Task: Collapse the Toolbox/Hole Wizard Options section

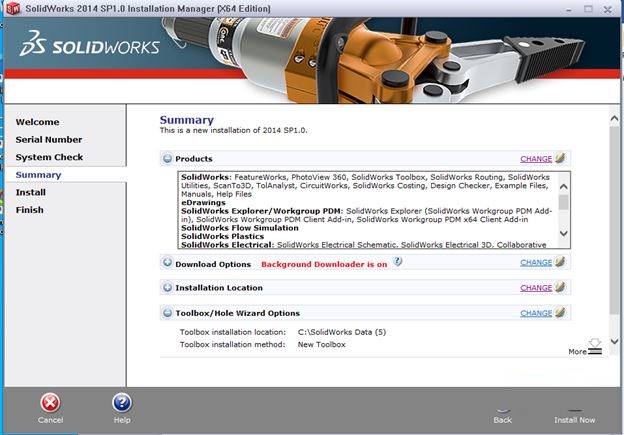Action: click(168, 313)
